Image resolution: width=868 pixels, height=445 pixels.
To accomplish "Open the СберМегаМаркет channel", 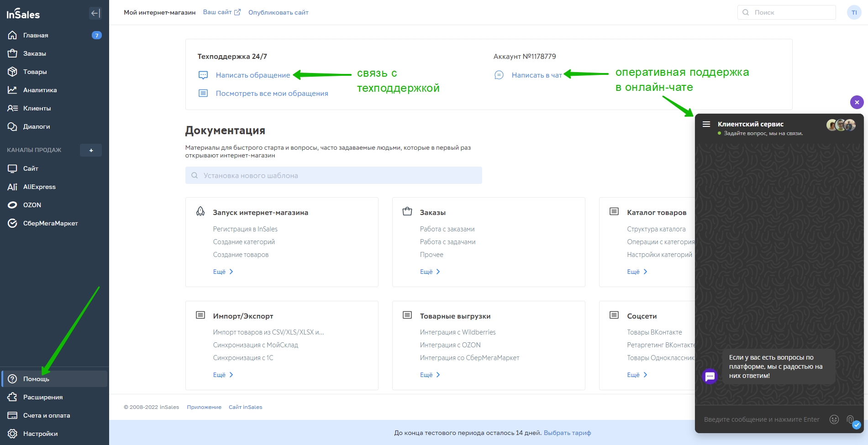I will pyautogui.click(x=54, y=223).
